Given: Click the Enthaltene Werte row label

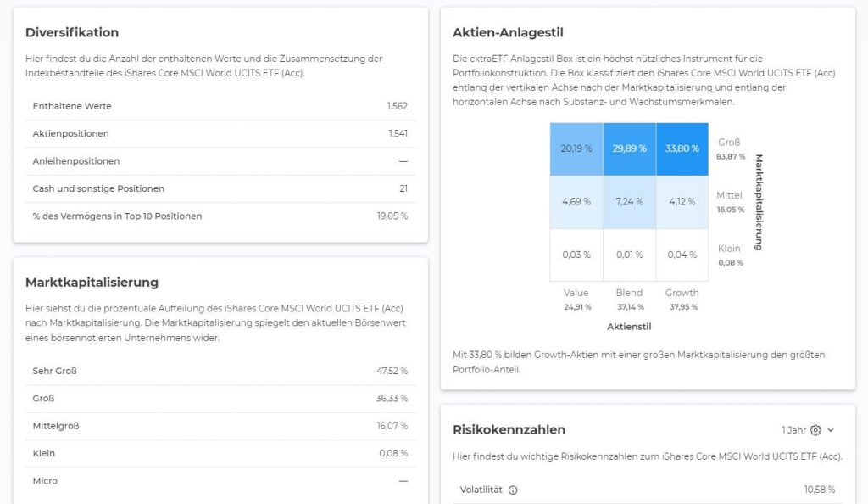Looking at the screenshot, I should 72,106.
